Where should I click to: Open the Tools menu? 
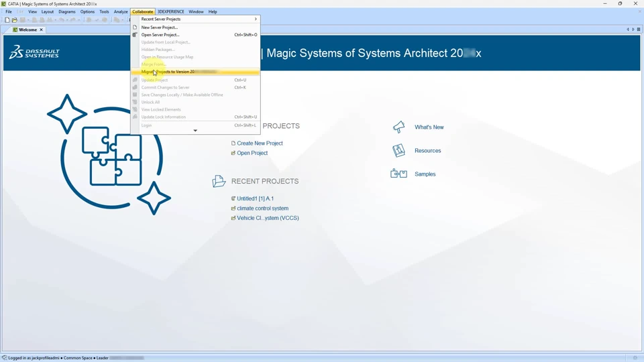105,11
